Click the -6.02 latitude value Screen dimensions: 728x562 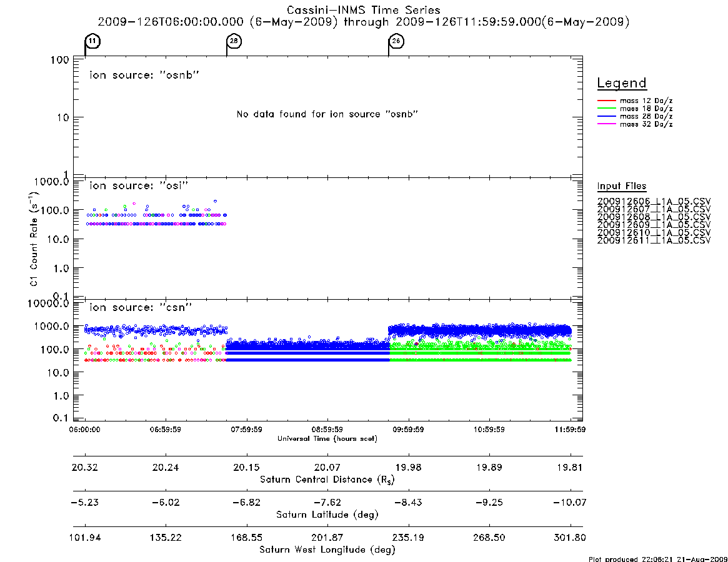point(166,503)
